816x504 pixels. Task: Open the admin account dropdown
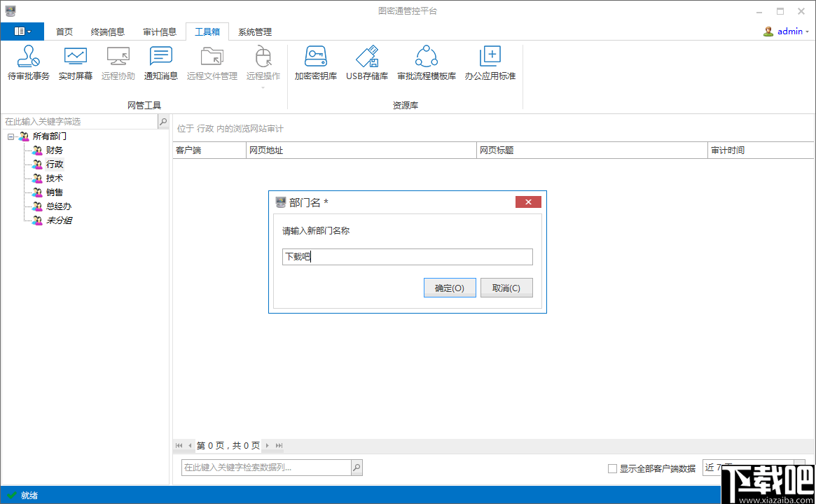point(788,31)
